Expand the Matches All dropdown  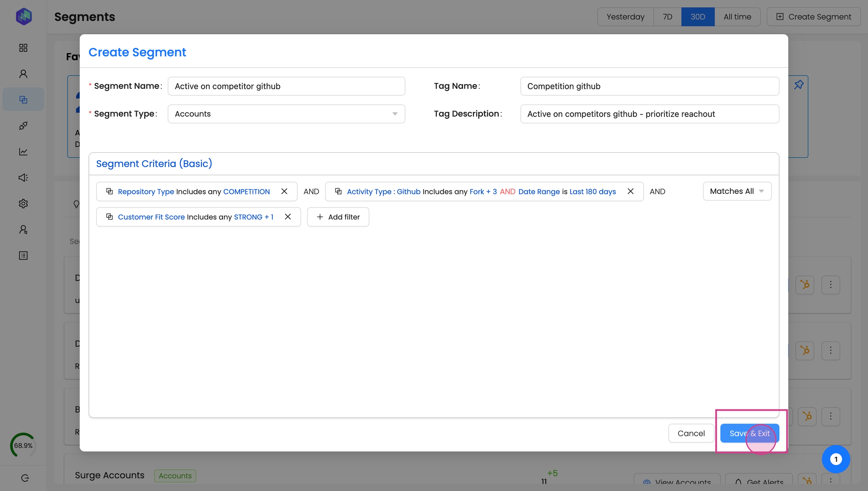(x=737, y=191)
